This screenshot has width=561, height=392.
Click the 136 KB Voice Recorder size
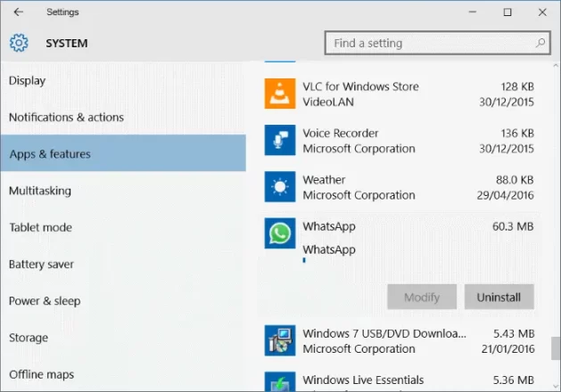point(517,134)
